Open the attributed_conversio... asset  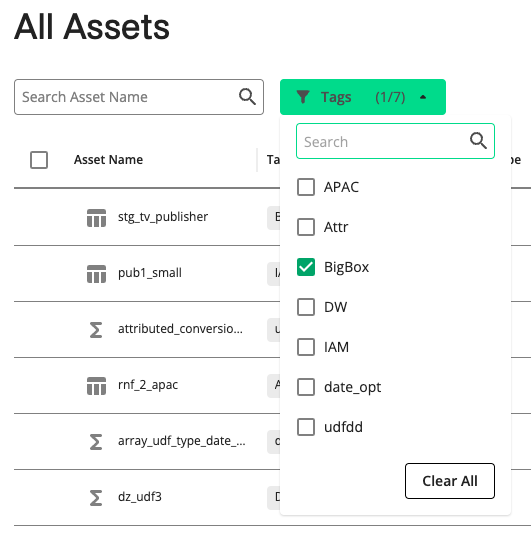coord(180,329)
